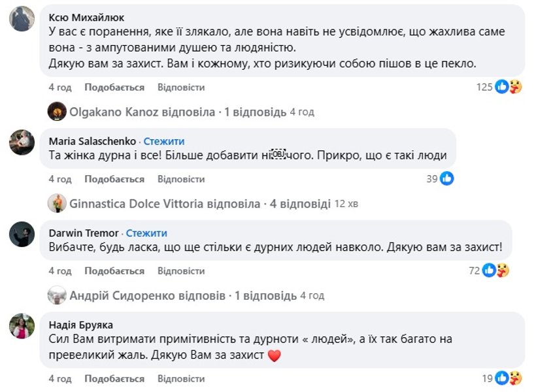This screenshot has height=392, width=555.
Task: Click Відповісти under Надія Бруяка's comment
Action: (182, 378)
